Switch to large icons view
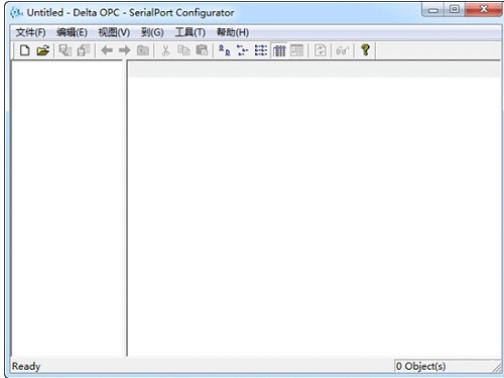Image resolution: width=504 pixels, height=378 pixels. (x=224, y=51)
